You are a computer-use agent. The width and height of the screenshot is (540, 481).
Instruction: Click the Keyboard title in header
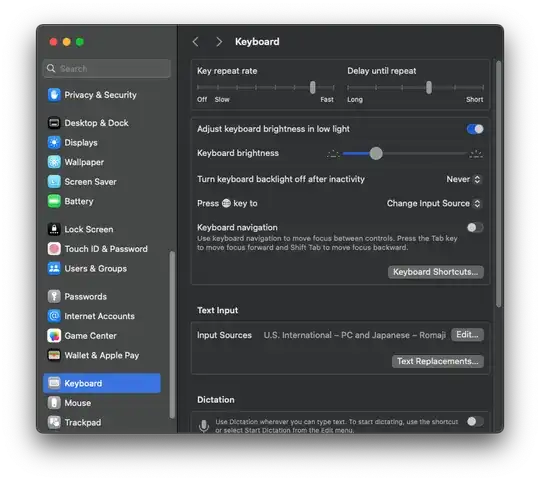(x=257, y=42)
